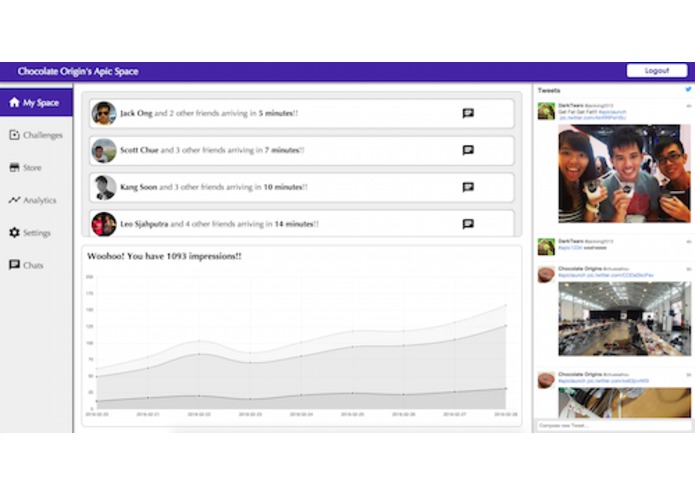Open chat icon in Jack Ong row
This screenshot has height=494, width=695.
(468, 113)
